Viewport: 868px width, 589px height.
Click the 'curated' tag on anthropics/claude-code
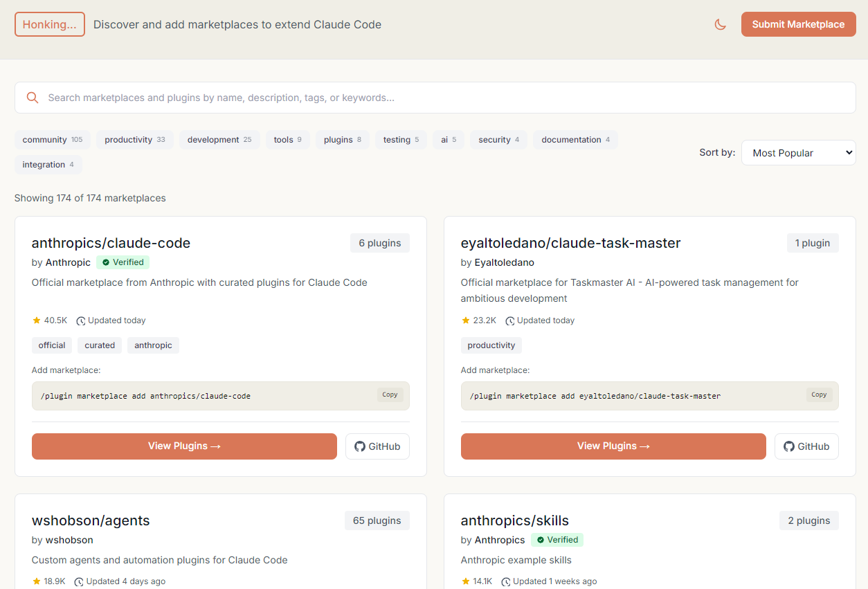[x=100, y=345]
